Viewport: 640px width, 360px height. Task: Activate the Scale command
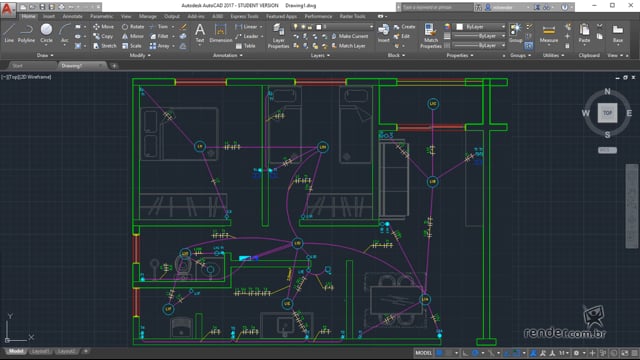point(132,46)
